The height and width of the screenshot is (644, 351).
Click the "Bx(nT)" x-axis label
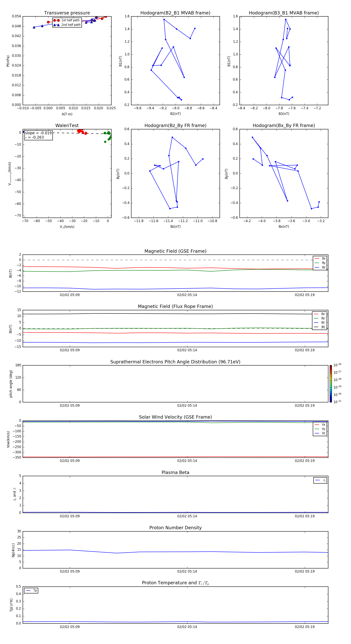[284, 227]
